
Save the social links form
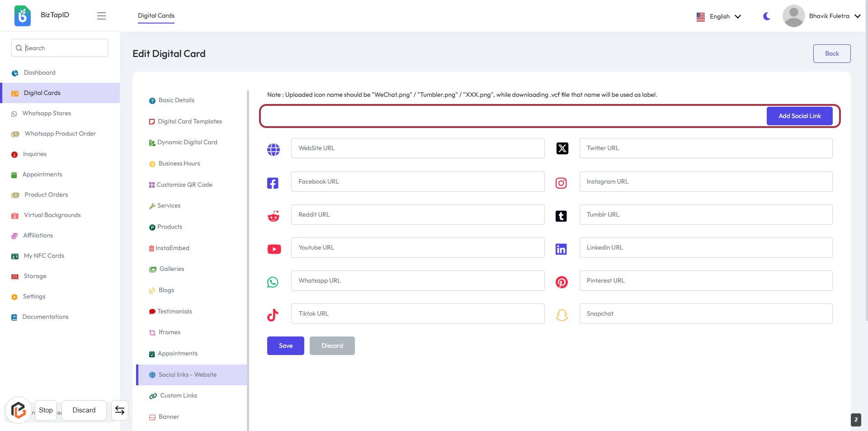click(285, 346)
